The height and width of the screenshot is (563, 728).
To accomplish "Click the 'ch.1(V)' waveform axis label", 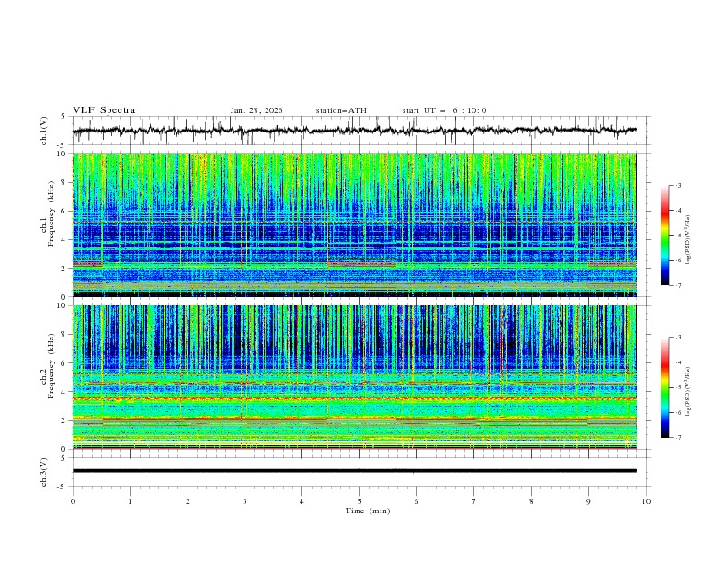I will click(x=44, y=131).
